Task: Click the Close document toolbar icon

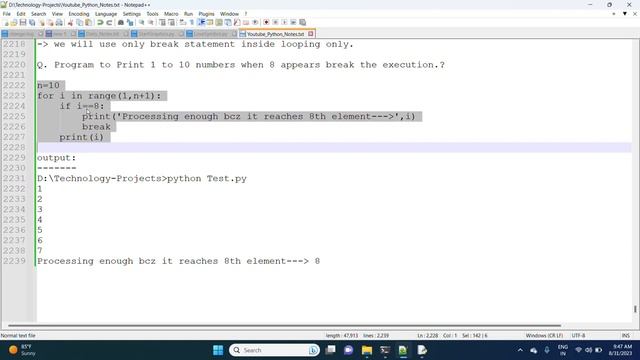Action: tap(41, 22)
